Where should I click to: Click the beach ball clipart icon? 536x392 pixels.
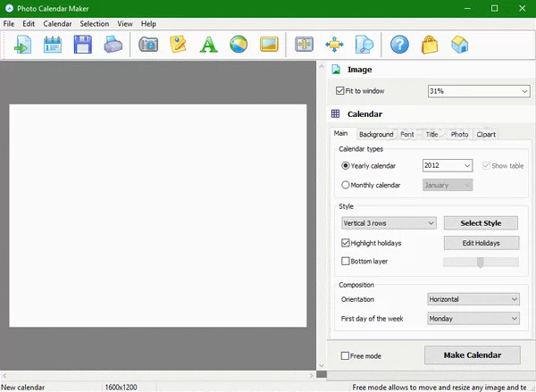click(239, 45)
